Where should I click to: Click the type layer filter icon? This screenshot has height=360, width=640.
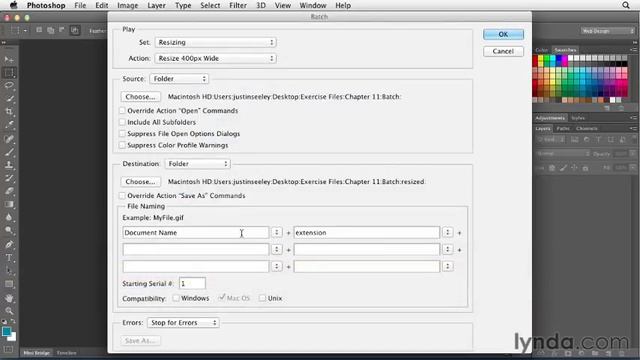598,140
